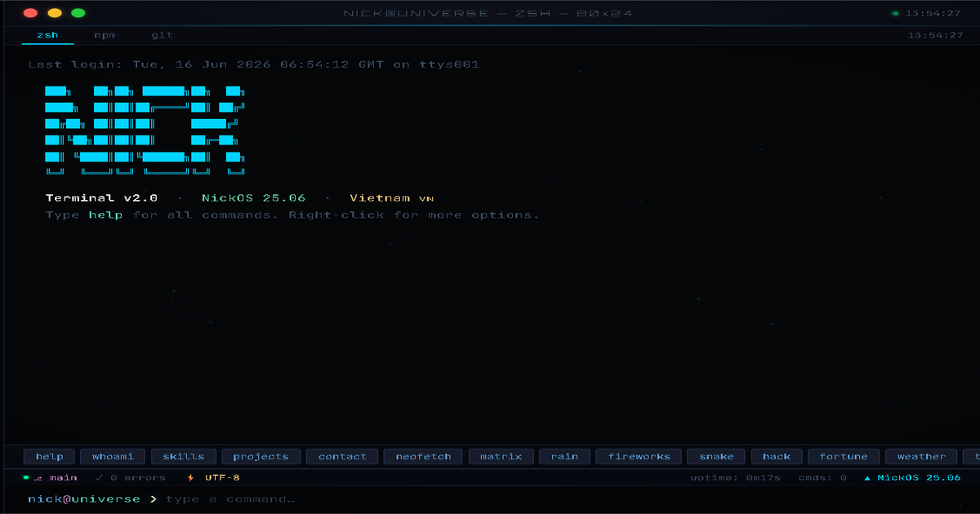Run the help shortcut button
The height and width of the screenshot is (514, 980).
point(50,457)
